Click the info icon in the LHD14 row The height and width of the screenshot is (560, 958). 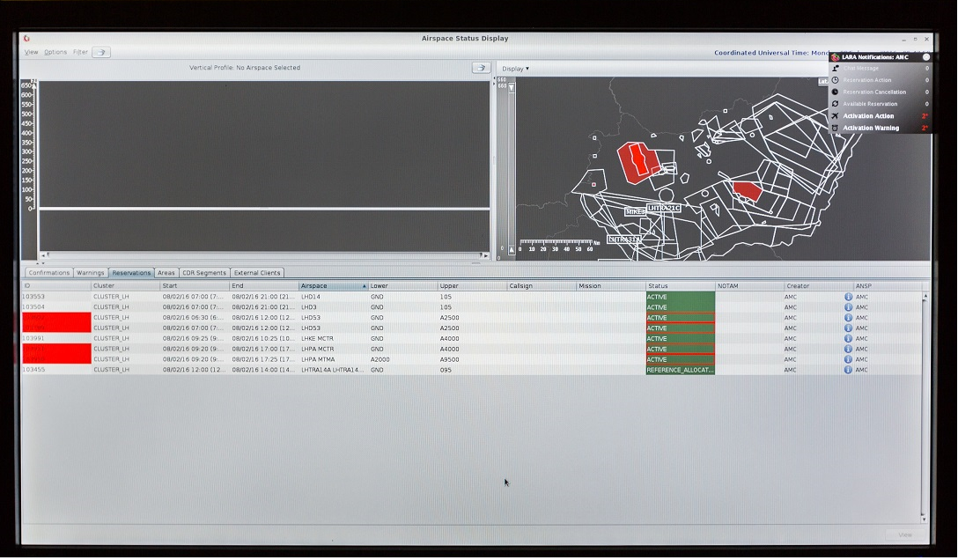point(849,297)
